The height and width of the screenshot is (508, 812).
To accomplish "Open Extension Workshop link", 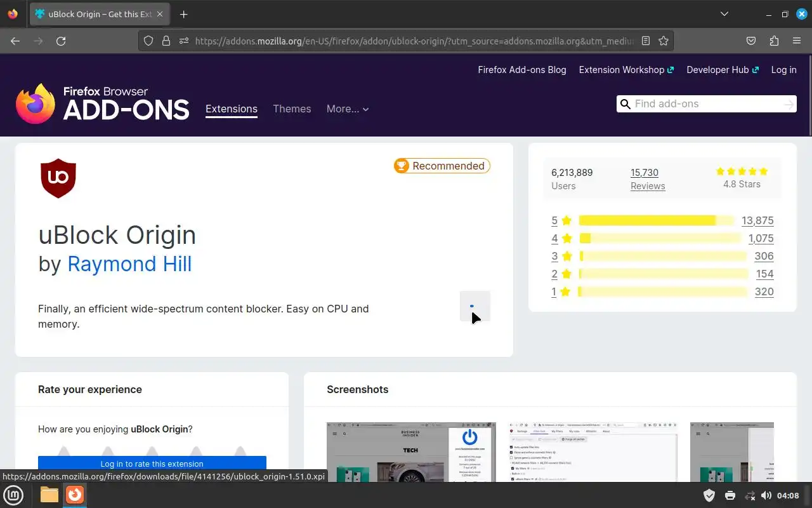I will coord(626,70).
